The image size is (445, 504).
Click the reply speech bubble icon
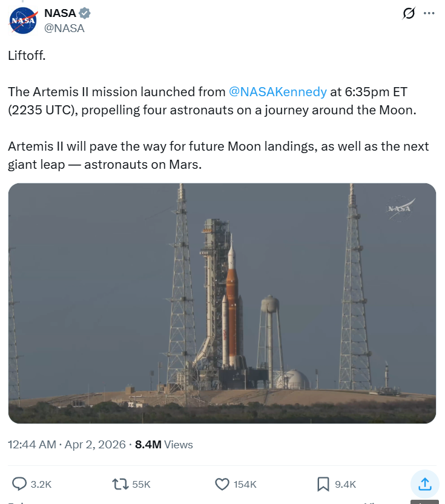[x=20, y=483]
